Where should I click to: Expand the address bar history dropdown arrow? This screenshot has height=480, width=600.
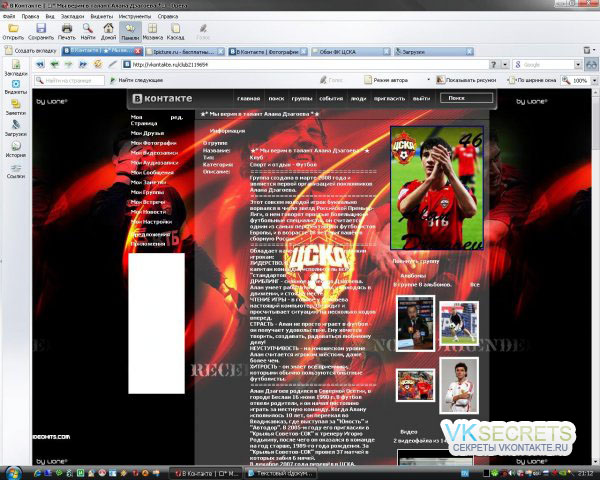click(x=505, y=65)
